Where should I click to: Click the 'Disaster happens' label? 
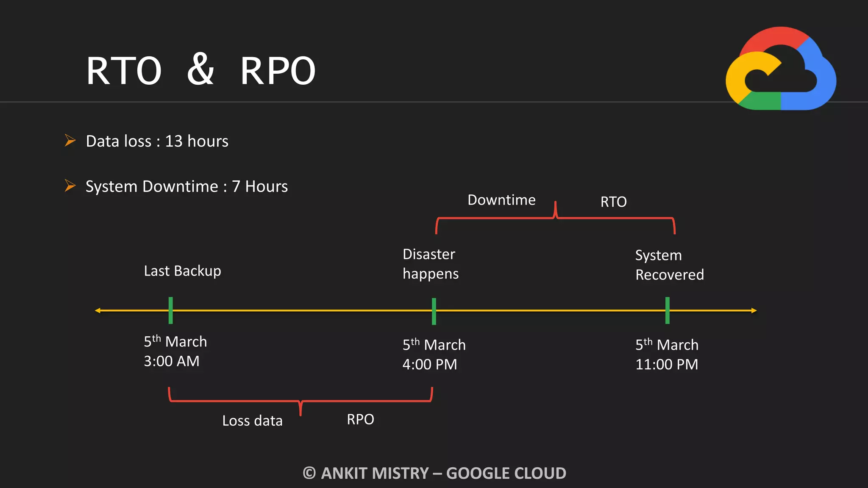(431, 264)
